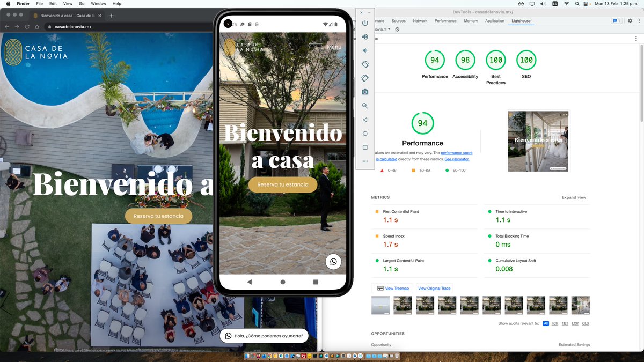
Task: Filter audits relevant to CLS
Action: pos(586,323)
